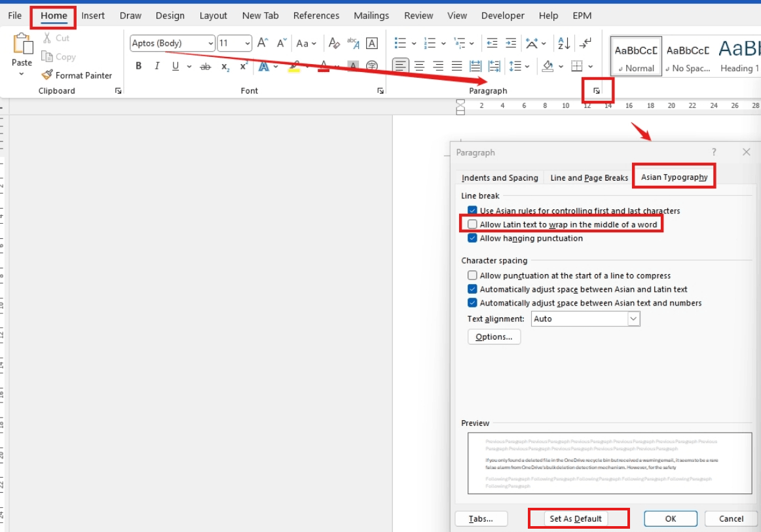
Task: Click the Paste clipboard icon
Action: coord(22,44)
